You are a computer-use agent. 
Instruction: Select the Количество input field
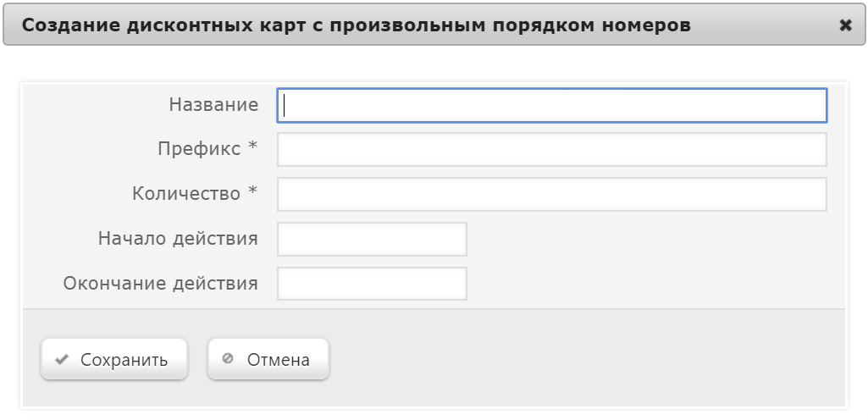(x=551, y=194)
